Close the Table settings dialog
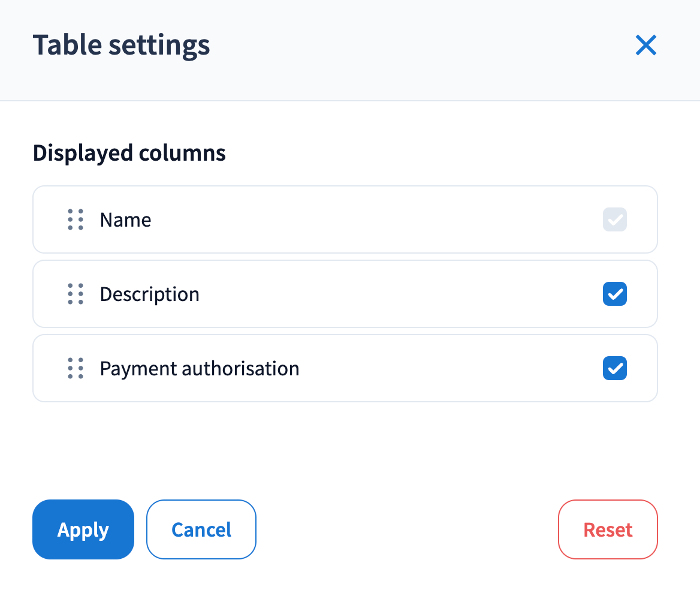This screenshot has width=700, height=602. [646, 46]
